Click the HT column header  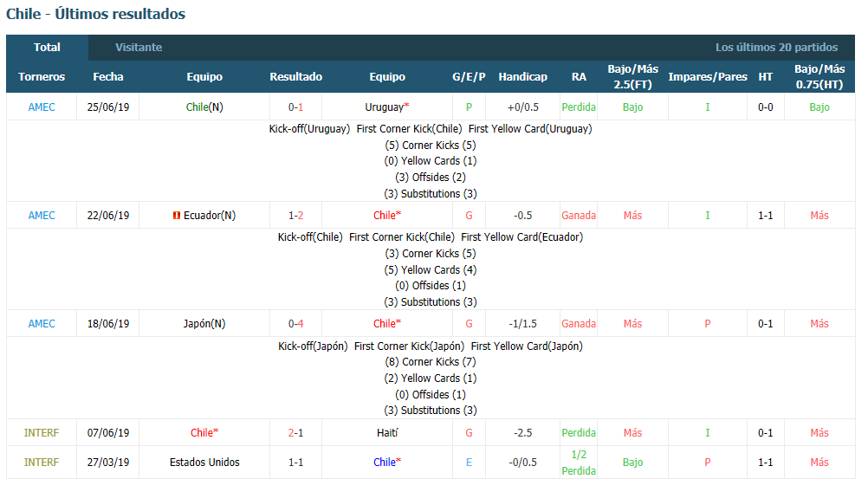[x=765, y=77]
